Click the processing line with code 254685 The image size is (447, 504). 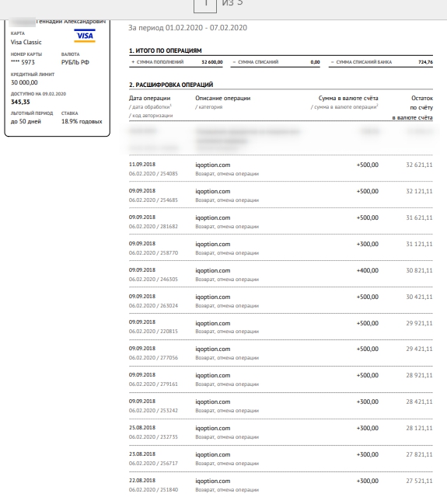(x=153, y=200)
